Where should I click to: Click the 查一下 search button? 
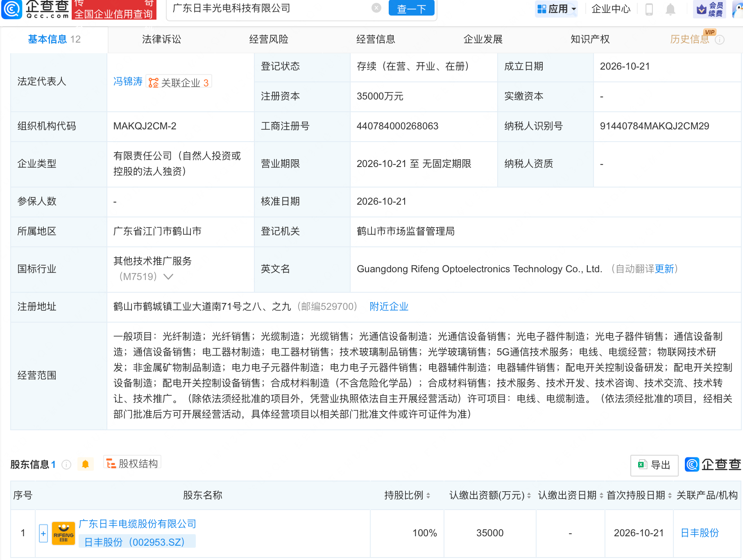(x=411, y=8)
